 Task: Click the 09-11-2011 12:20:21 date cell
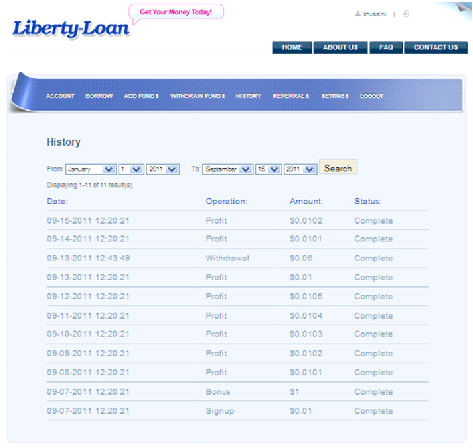pyautogui.click(x=88, y=316)
